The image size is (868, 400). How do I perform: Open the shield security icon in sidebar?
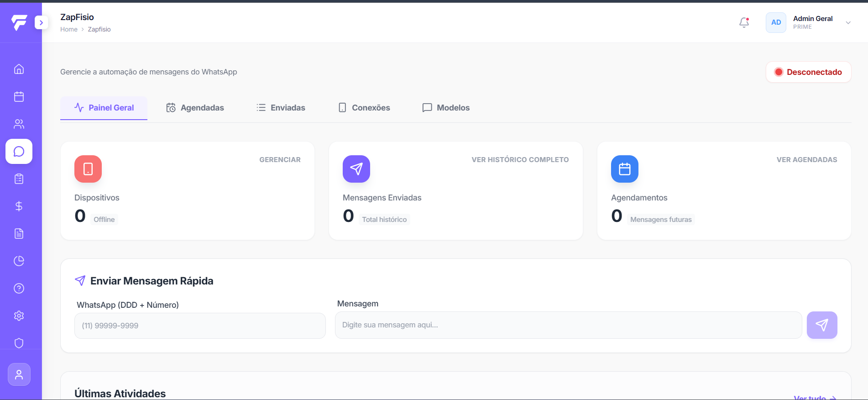click(19, 343)
